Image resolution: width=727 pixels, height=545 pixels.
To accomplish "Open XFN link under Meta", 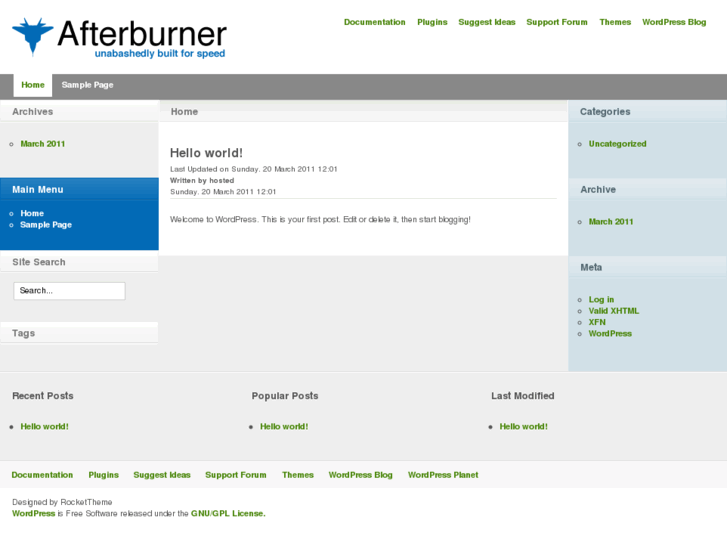I will [x=597, y=322].
